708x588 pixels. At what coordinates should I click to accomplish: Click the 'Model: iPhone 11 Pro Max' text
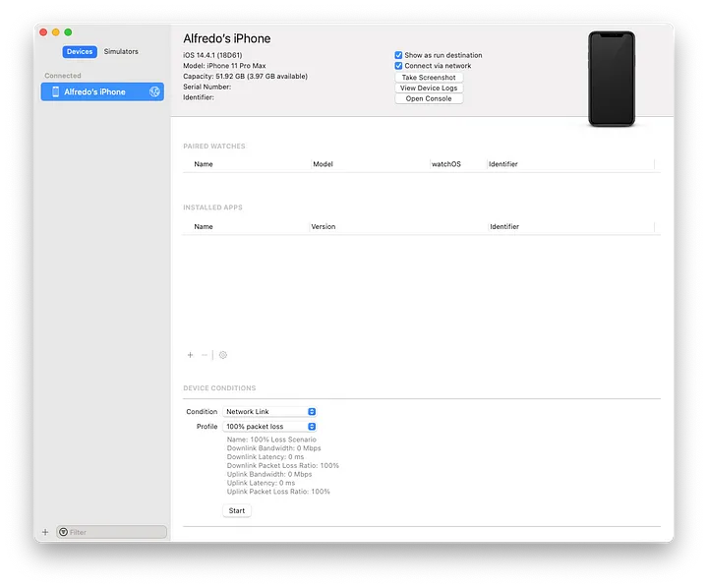pyautogui.click(x=224, y=66)
